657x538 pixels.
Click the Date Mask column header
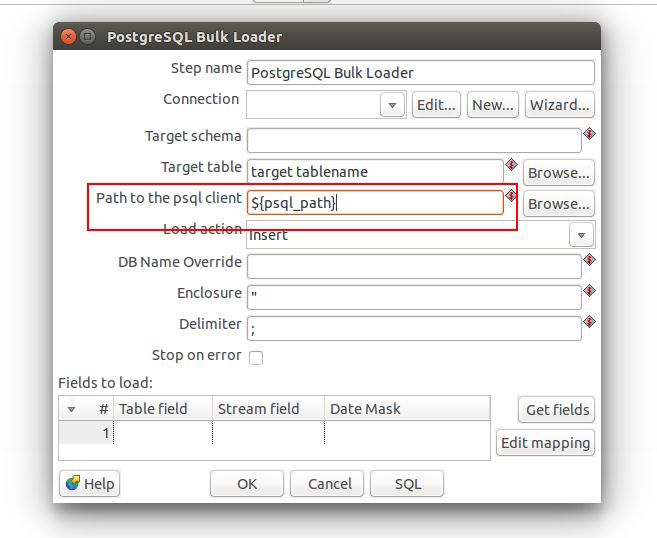[407, 409]
